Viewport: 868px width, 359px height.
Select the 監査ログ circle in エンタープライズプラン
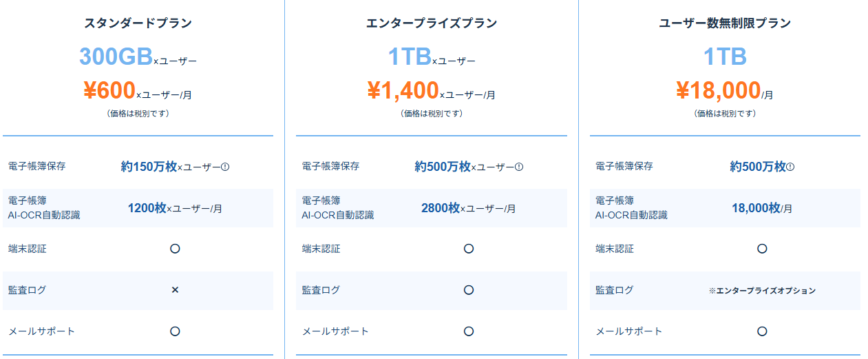coord(469,290)
